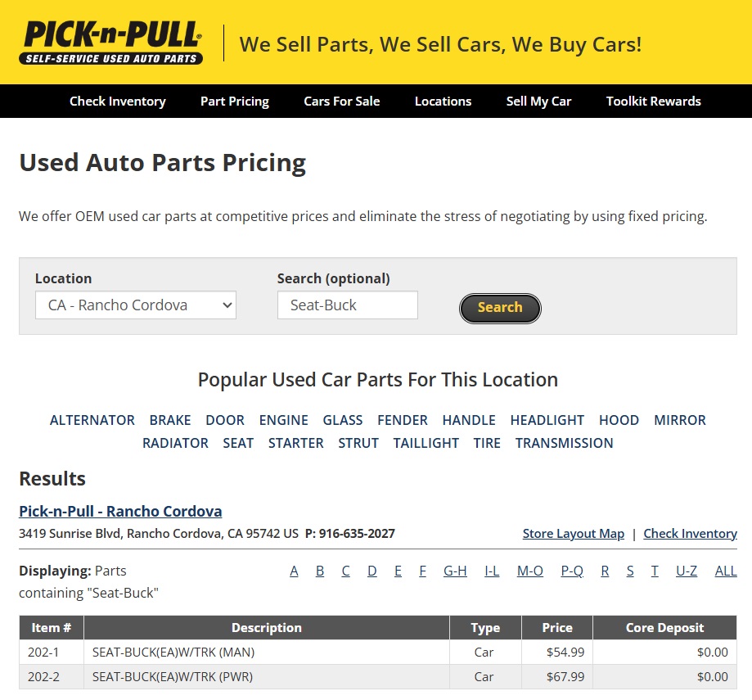Open Sell My Car menu item
The image size is (752, 700).
pos(538,102)
